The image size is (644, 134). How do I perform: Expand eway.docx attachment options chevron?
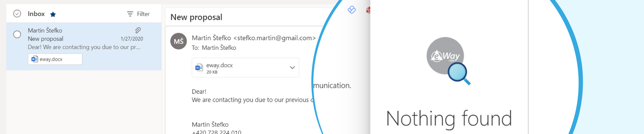coord(292,67)
